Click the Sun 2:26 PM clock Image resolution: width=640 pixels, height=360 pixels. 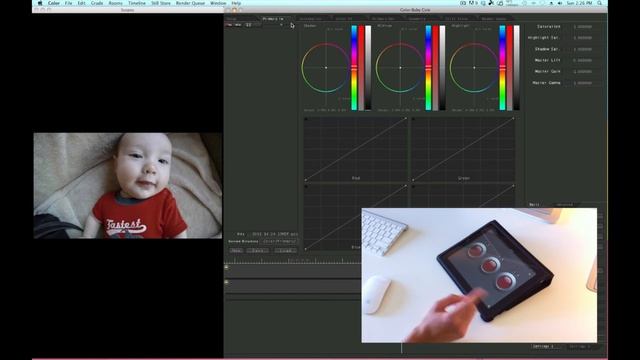(x=579, y=3)
